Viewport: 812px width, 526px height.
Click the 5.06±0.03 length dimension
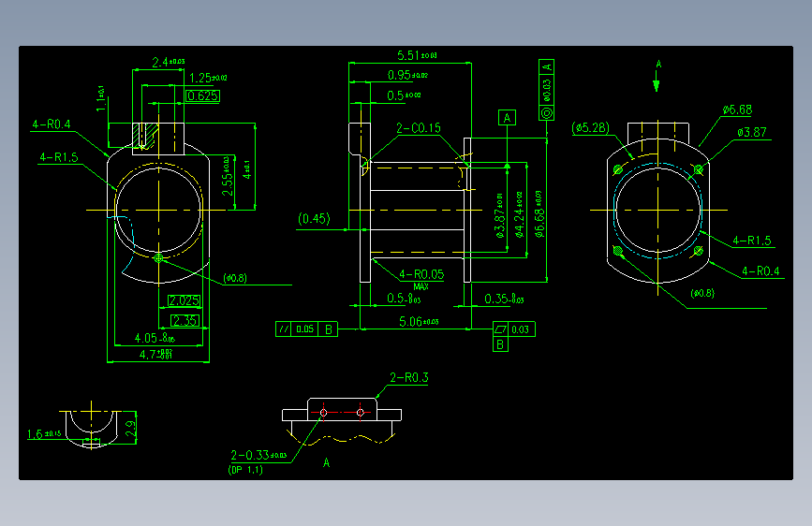[x=419, y=322]
